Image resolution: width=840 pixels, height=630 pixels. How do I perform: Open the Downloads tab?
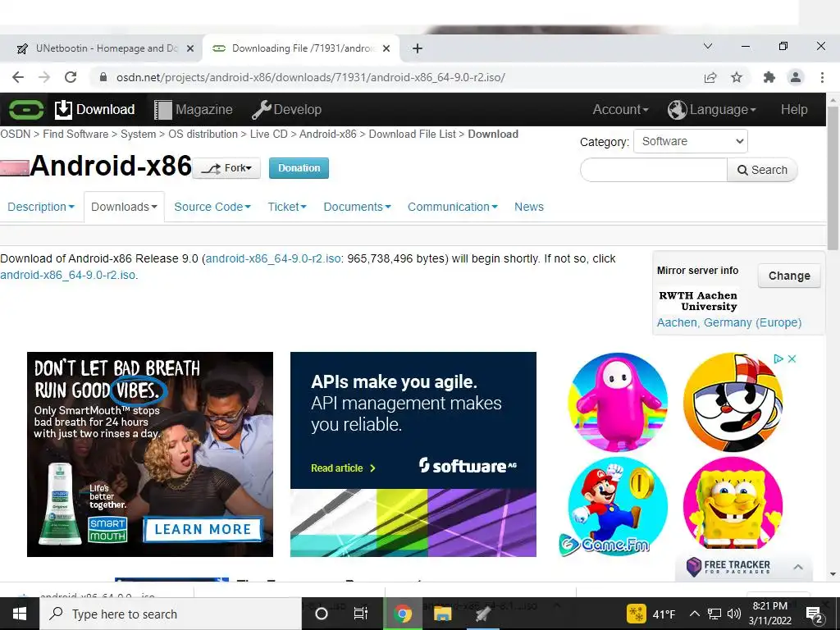pos(125,207)
